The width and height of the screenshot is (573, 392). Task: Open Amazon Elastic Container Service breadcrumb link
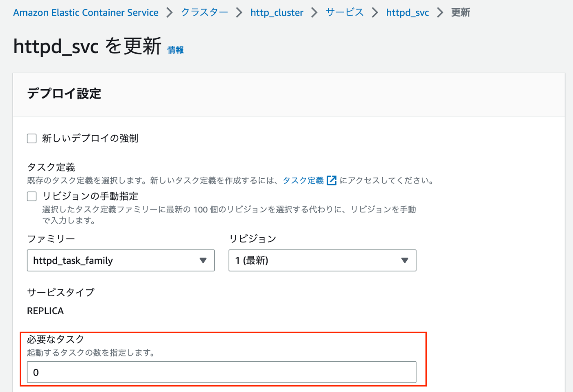click(86, 13)
